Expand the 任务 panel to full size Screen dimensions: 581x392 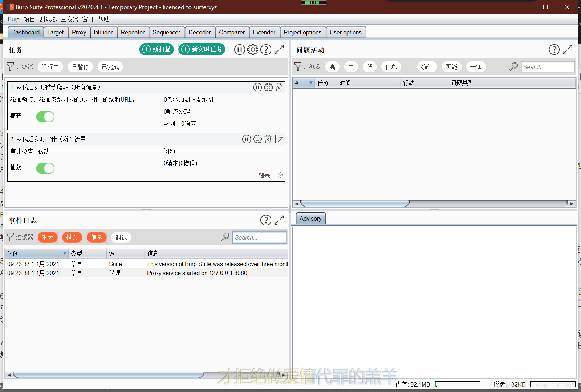point(279,49)
